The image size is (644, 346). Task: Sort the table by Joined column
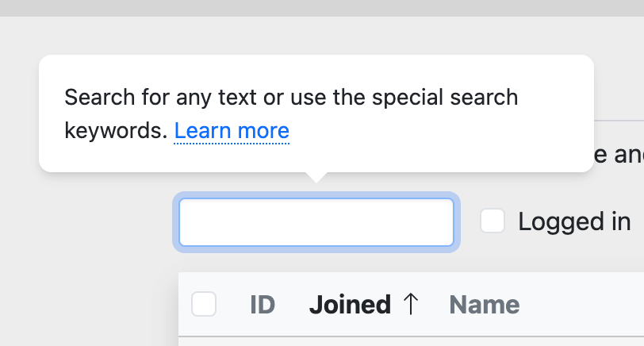[350, 304]
